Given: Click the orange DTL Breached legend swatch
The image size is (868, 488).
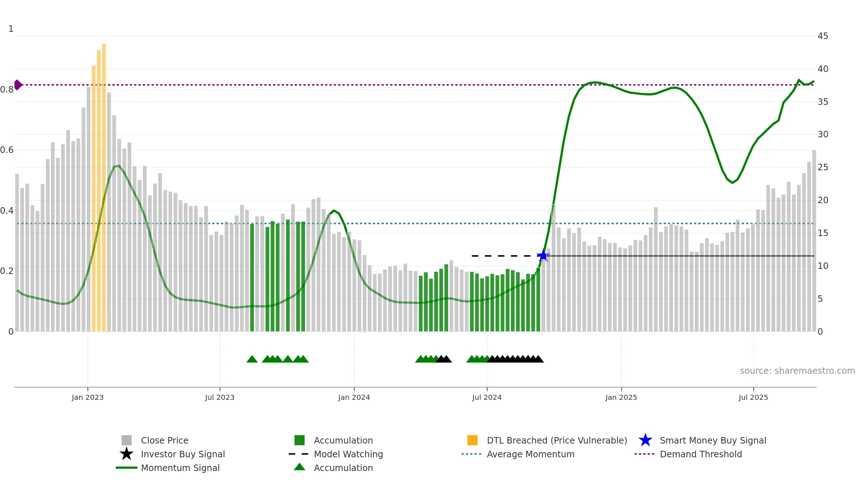Looking at the screenshot, I should [x=472, y=440].
